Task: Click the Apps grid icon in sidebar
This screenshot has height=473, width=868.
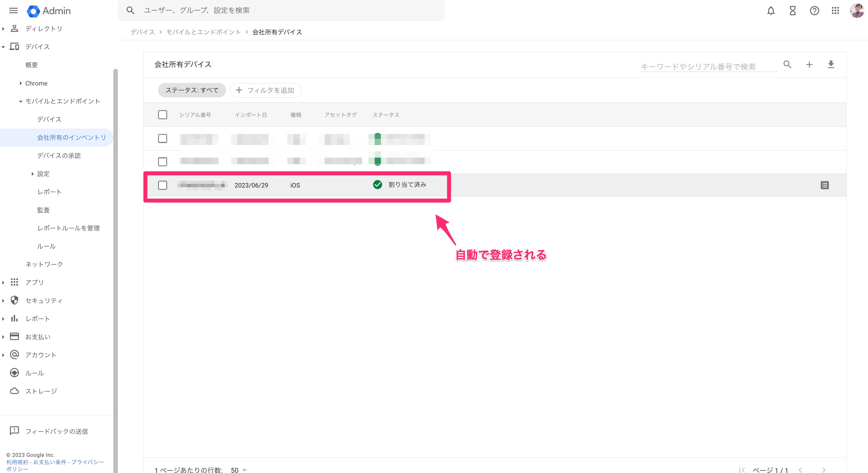Action: [x=14, y=282]
